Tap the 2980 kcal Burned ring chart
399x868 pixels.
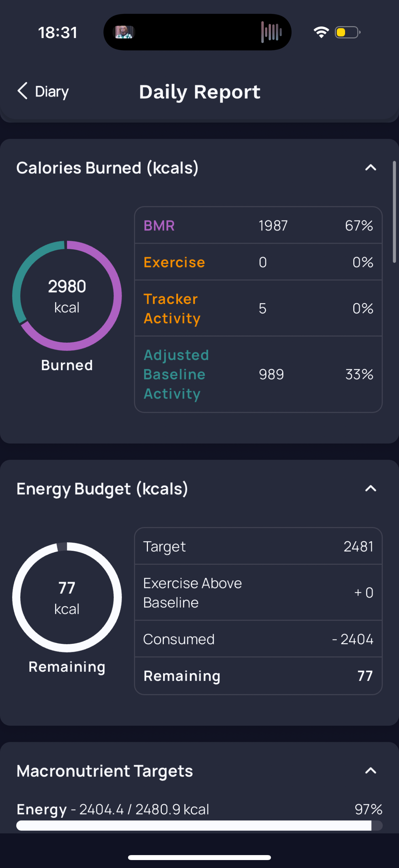click(67, 296)
